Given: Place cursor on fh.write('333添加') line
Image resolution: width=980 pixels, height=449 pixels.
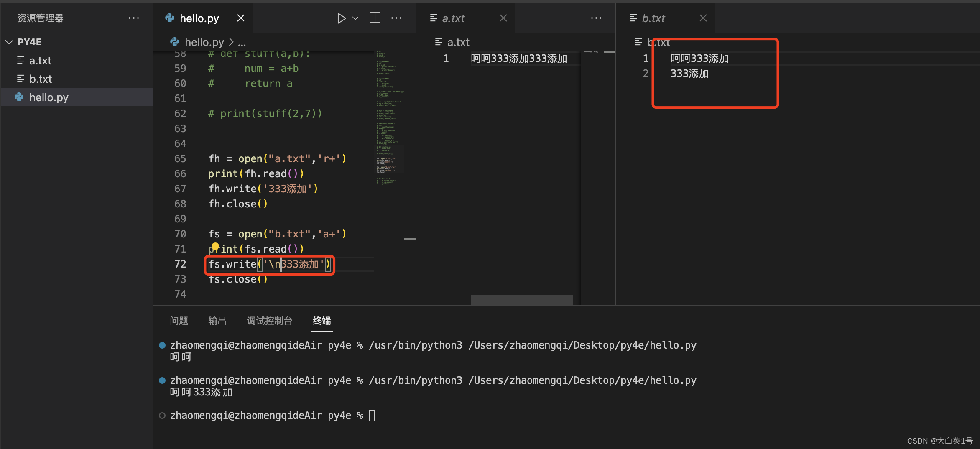Looking at the screenshot, I should click(263, 189).
